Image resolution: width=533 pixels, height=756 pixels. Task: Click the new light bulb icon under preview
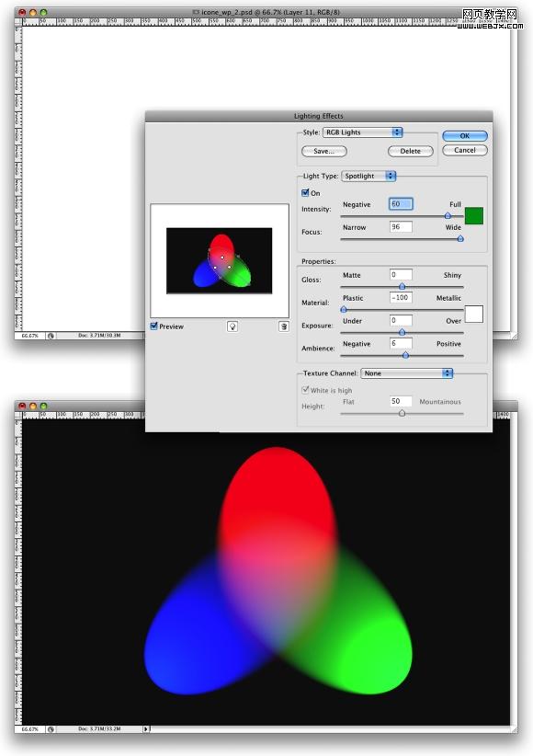coord(232,326)
